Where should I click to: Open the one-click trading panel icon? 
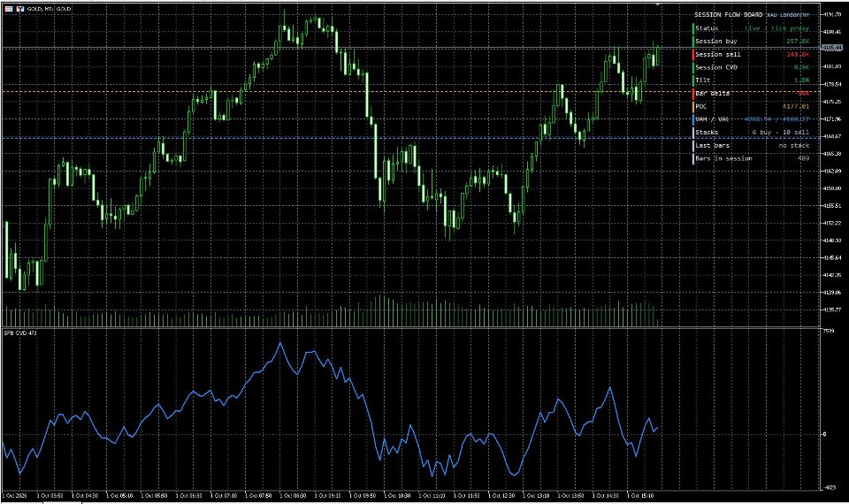pyautogui.click(x=9, y=9)
